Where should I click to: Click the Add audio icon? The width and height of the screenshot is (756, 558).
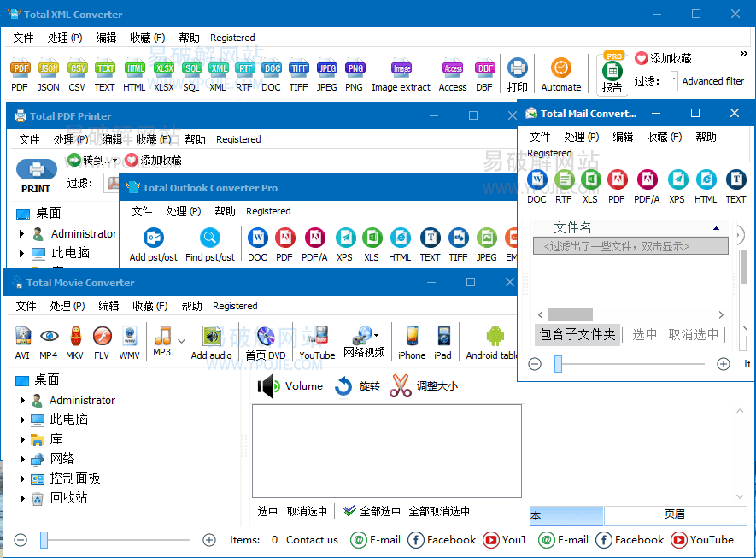[x=211, y=336]
